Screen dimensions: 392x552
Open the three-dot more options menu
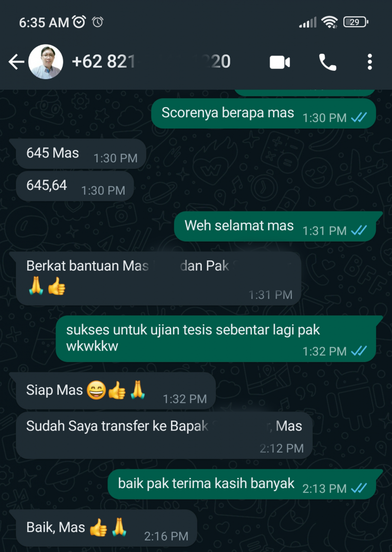pyautogui.click(x=369, y=62)
